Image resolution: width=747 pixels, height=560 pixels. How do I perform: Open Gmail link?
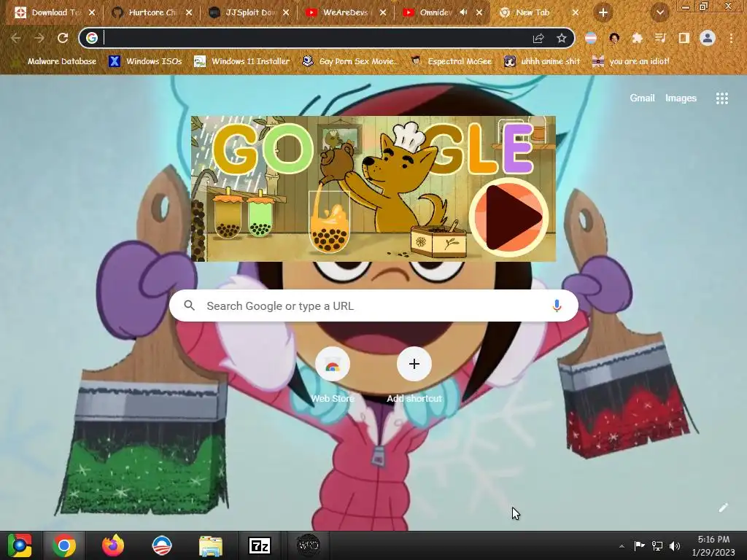coord(642,98)
